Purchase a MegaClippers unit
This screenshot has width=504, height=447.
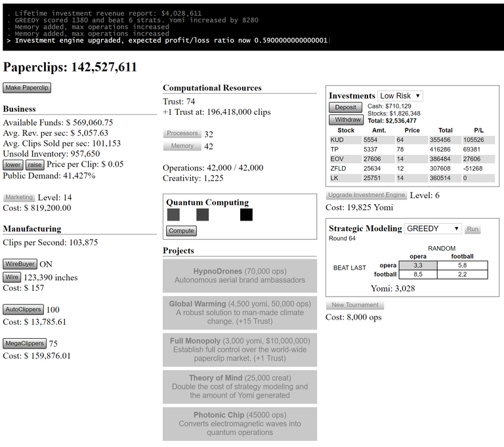(24, 343)
